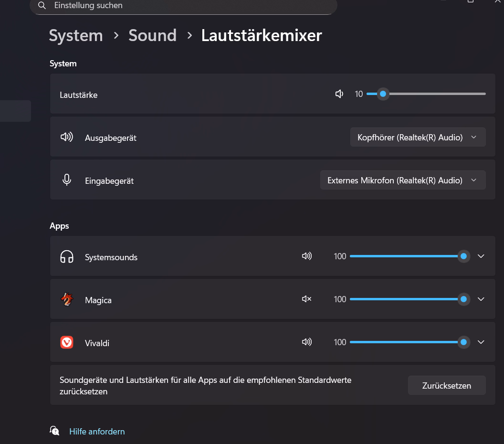Mute Systemsounds via its speaker icon
504x444 pixels.
click(x=306, y=256)
